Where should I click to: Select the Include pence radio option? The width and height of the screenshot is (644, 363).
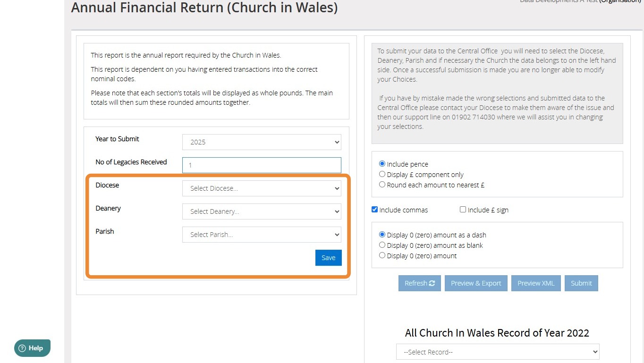click(382, 164)
